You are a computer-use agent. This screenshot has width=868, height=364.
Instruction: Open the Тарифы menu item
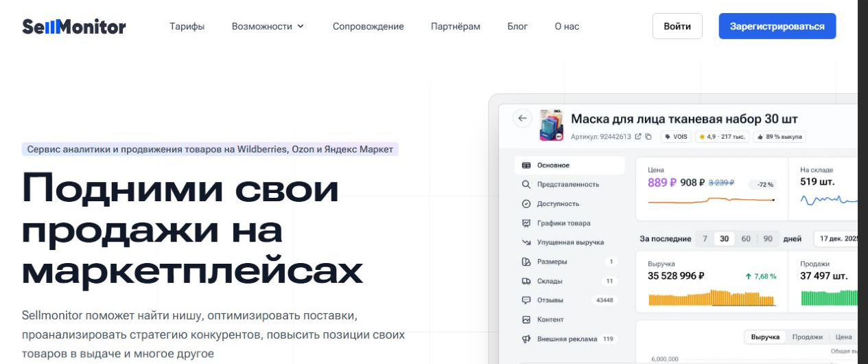187,27
